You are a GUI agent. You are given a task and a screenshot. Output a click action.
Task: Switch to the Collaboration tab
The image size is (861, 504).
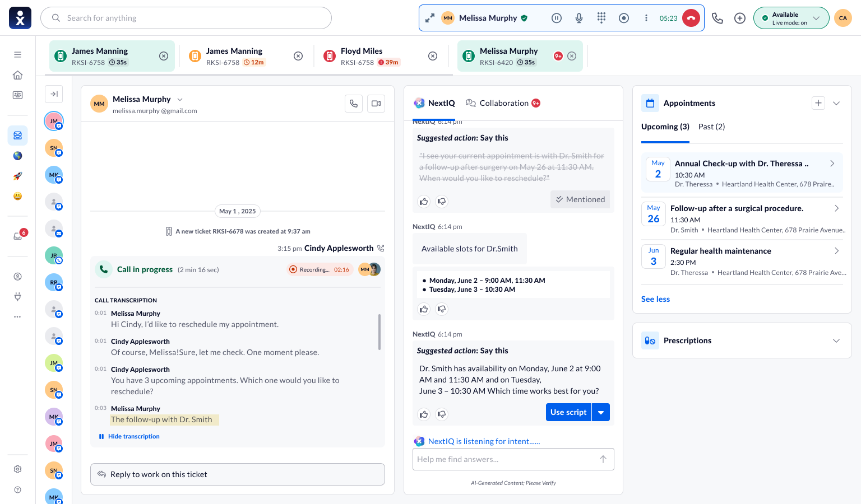click(x=503, y=103)
